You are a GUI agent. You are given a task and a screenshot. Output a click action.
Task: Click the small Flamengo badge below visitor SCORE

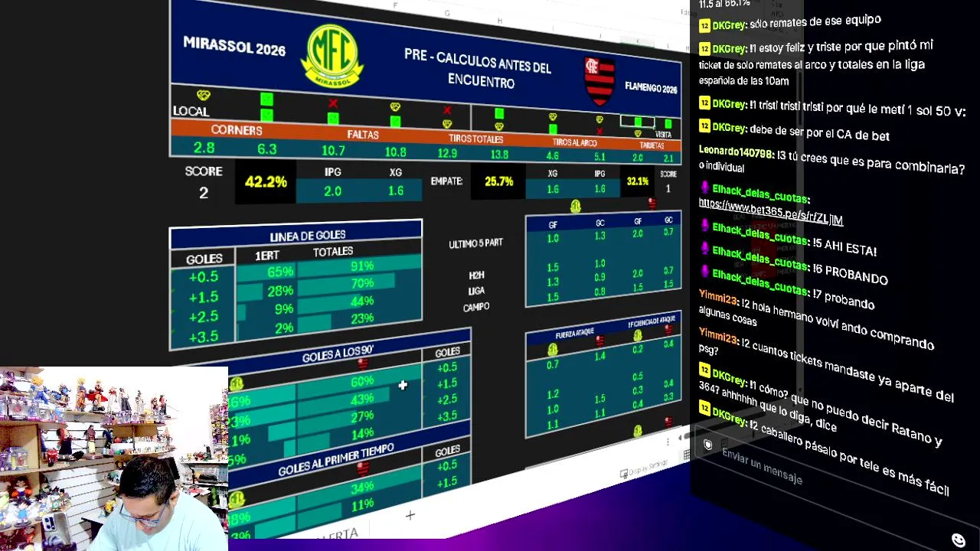click(652, 203)
